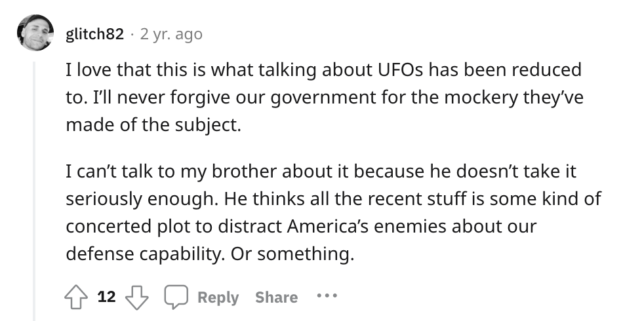The image size is (644, 321).
Task: Click the vote count showing 12
Action: click(x=106, y=297)
